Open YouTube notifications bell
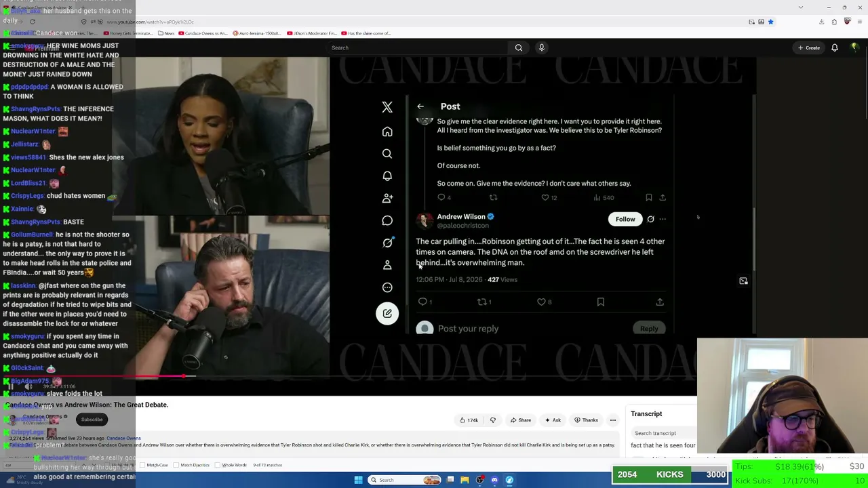 coord(835,47)
